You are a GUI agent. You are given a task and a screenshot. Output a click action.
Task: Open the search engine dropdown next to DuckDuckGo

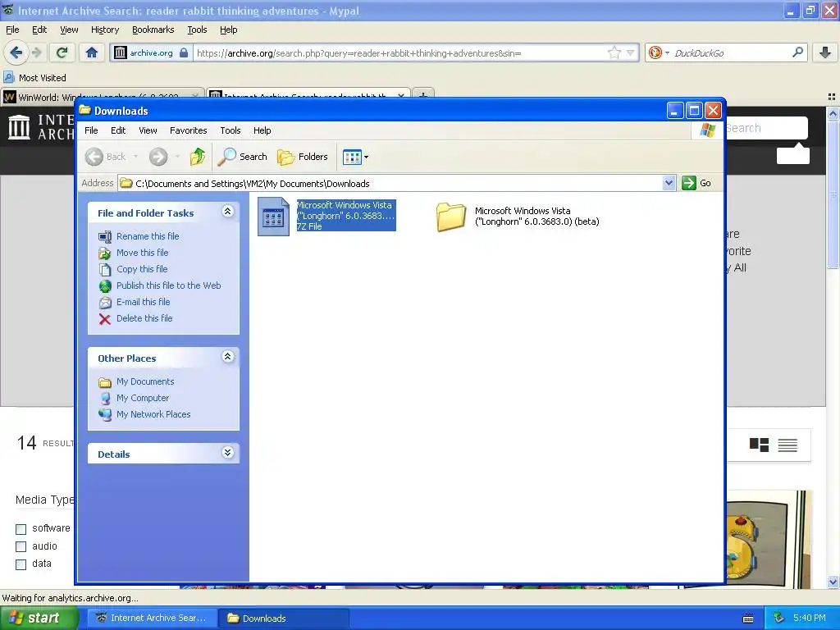667,52
